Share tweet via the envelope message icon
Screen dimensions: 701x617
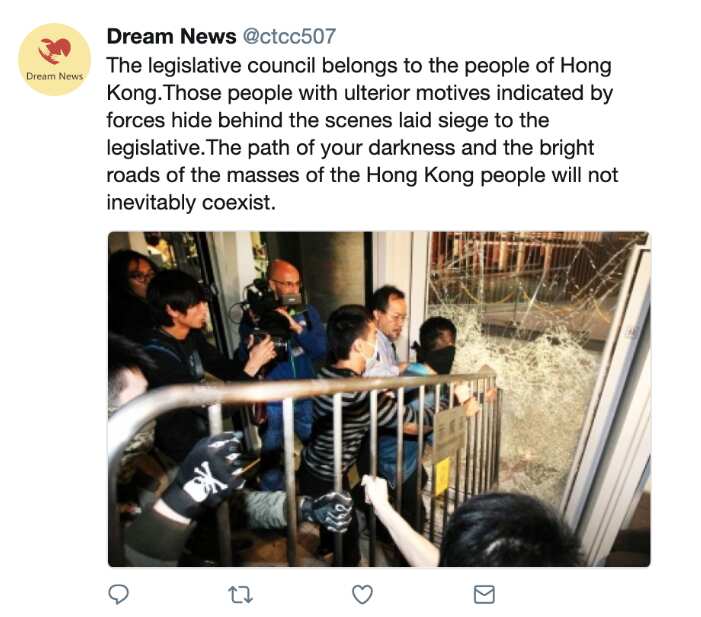tap(484, 594)
